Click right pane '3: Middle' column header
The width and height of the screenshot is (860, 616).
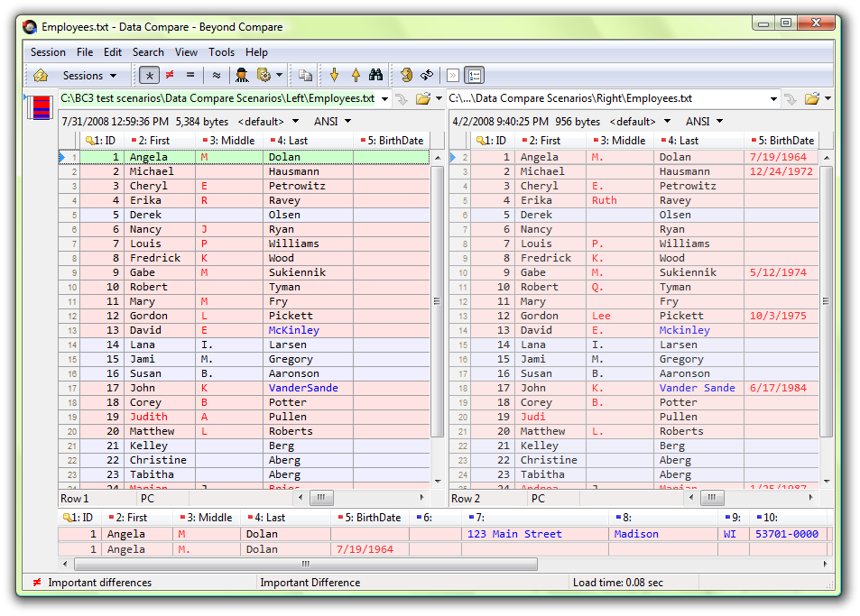pos(620,141)
